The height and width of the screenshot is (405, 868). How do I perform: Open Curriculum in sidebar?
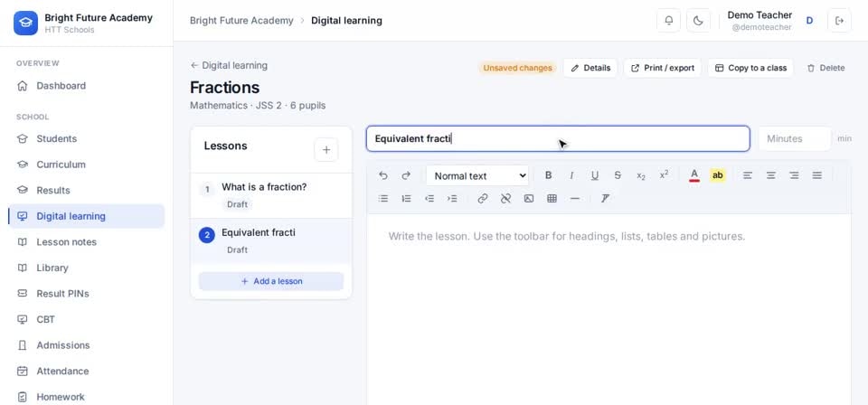pyautogui.click(x=87, y=165)
